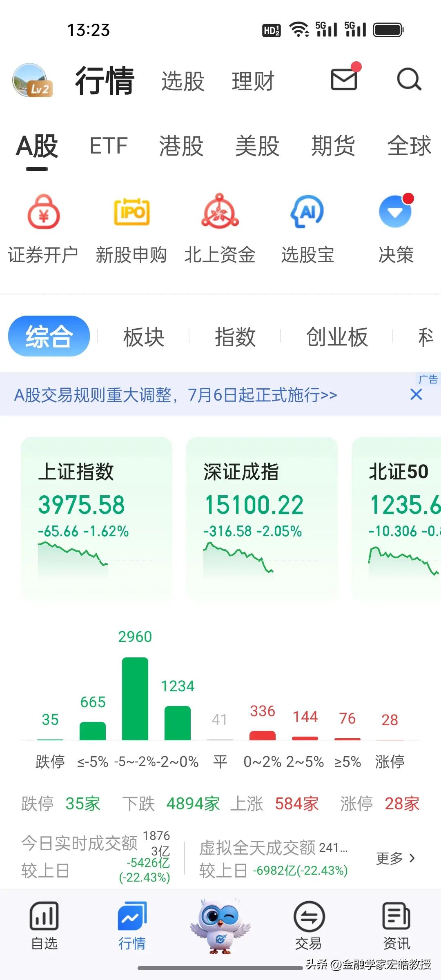Open the 北证50 index card

point(396,519)
